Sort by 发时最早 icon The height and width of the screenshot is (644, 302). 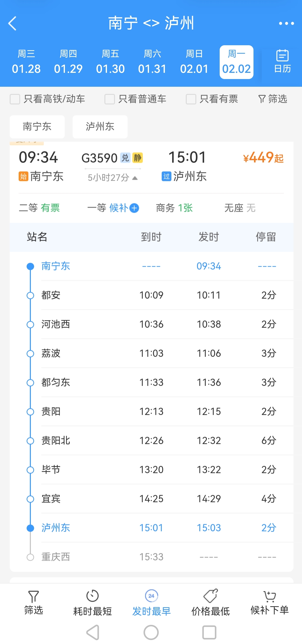pyautogui.click(x=151, y=596)
